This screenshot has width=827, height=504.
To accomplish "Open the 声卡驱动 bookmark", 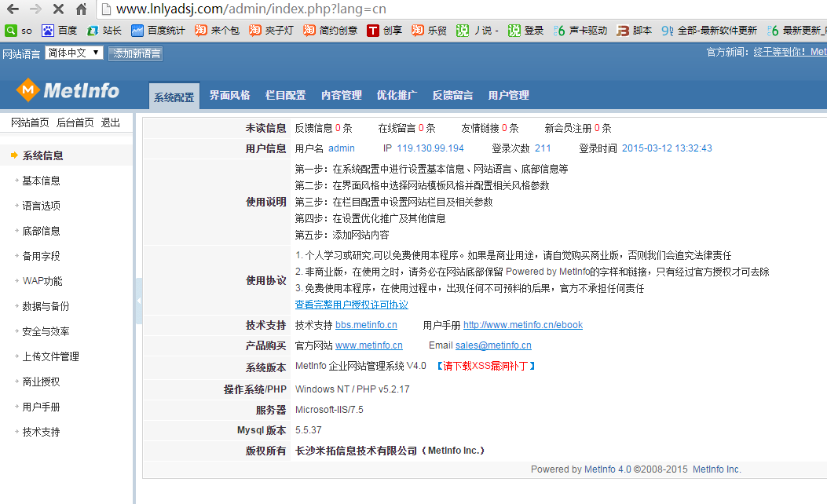I will coord(580,31).
